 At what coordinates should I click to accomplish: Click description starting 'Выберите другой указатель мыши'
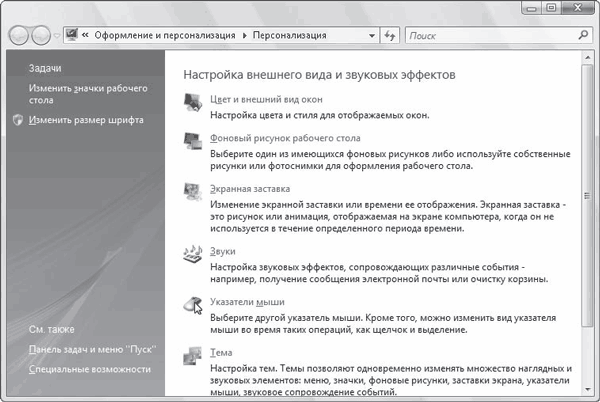[x=383, y=324]
